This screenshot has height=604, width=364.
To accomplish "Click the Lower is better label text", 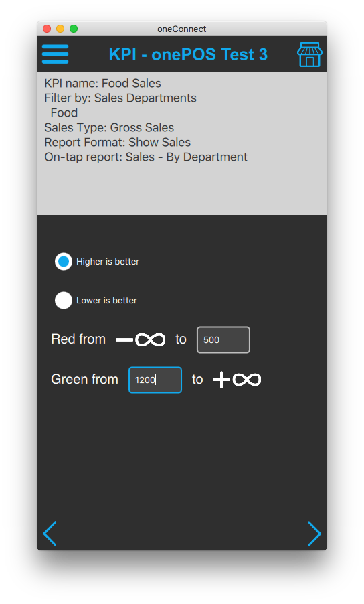I will coord(106,301).
